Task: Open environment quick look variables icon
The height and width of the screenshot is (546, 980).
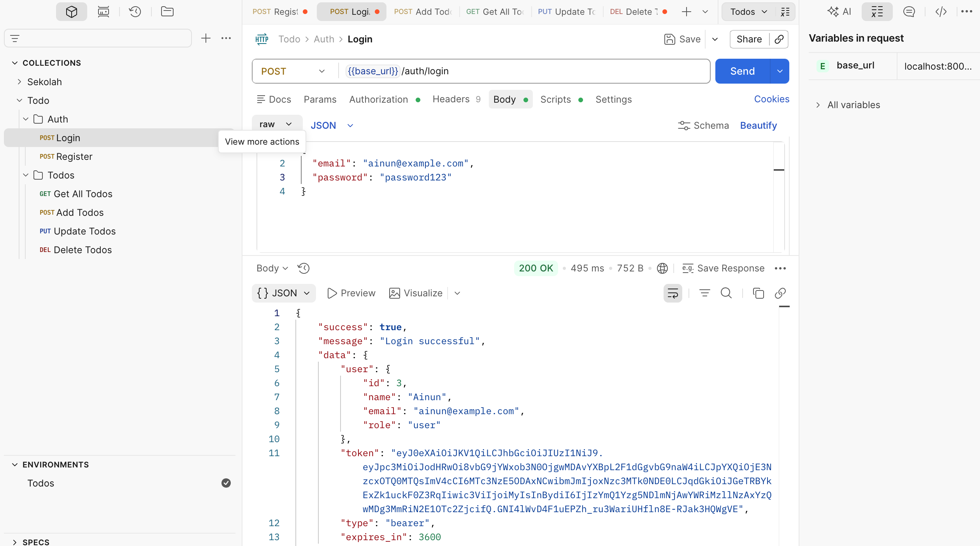Action: [x=785, y=12]
